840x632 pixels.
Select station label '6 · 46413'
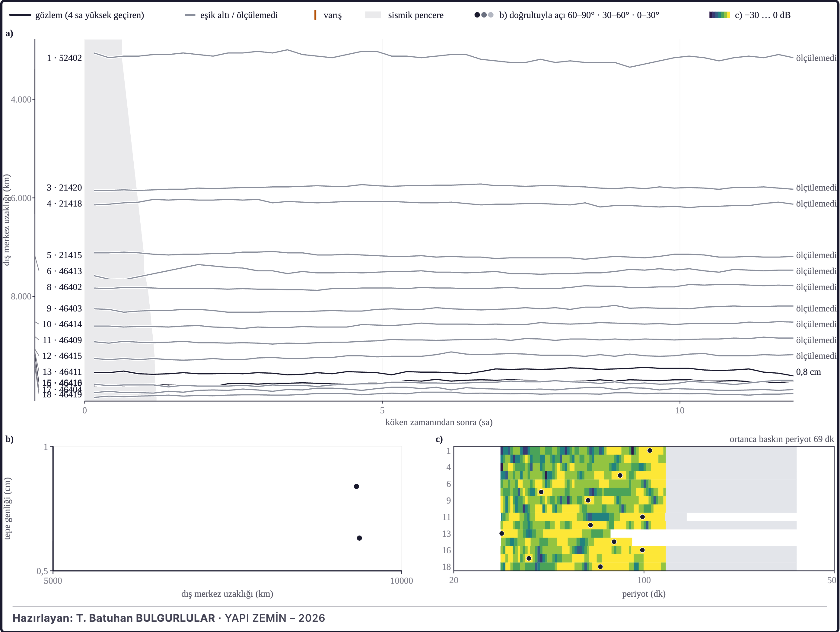click(x=64, y=271)
